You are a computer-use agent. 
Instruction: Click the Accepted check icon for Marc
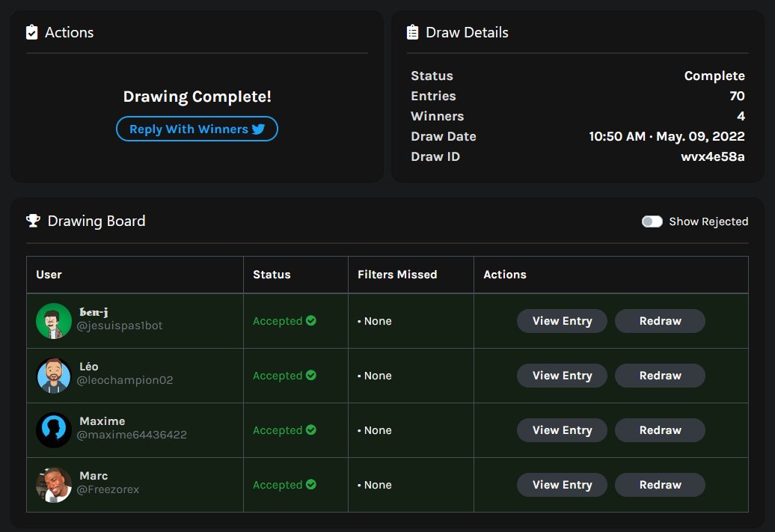click(311, 485)
